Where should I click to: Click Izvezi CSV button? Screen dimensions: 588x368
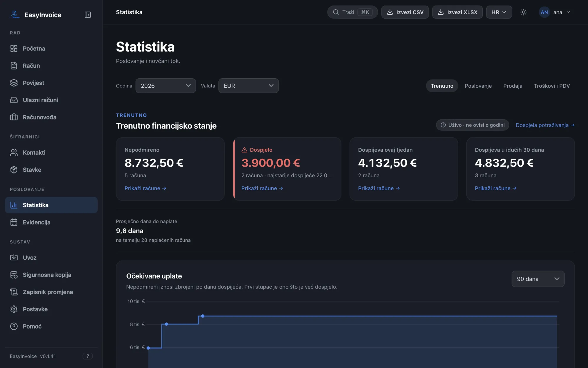coord(405,12)
